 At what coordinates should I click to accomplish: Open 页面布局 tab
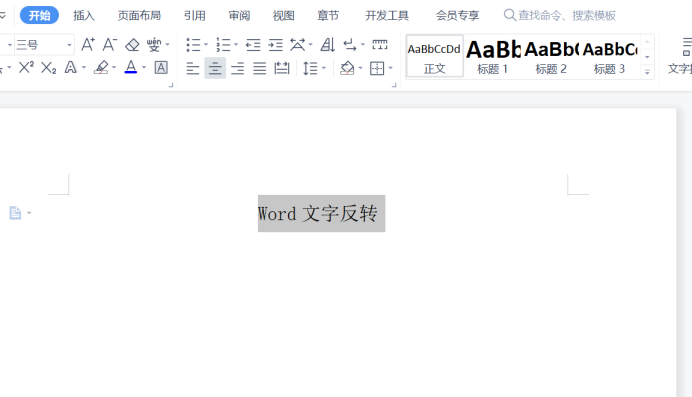(x=139, y=15)
